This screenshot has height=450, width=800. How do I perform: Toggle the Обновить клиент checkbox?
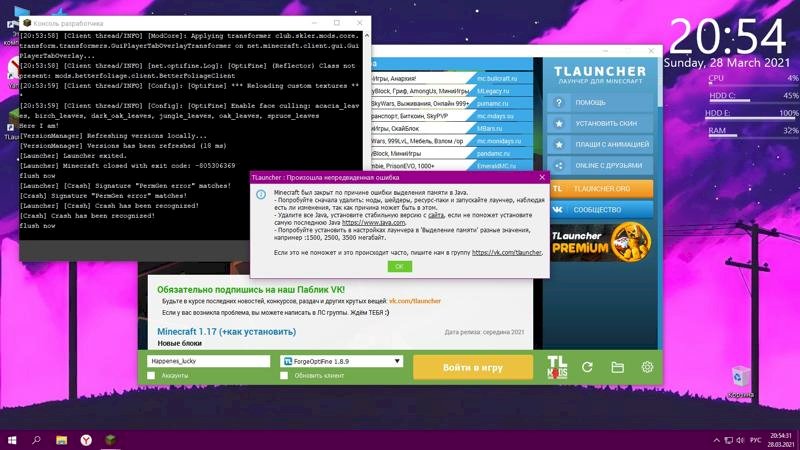[x=284, y=376]
